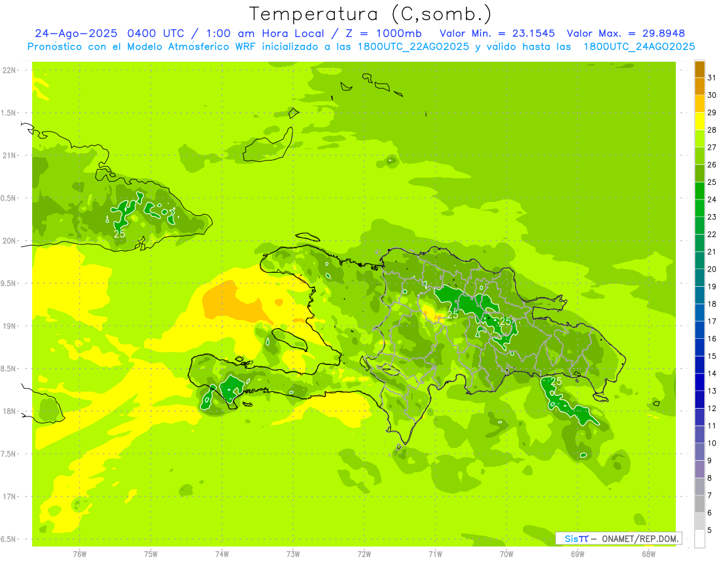Click the longitude label "72W"
This screenshot has height=562, width=728.
coord(364,554)
